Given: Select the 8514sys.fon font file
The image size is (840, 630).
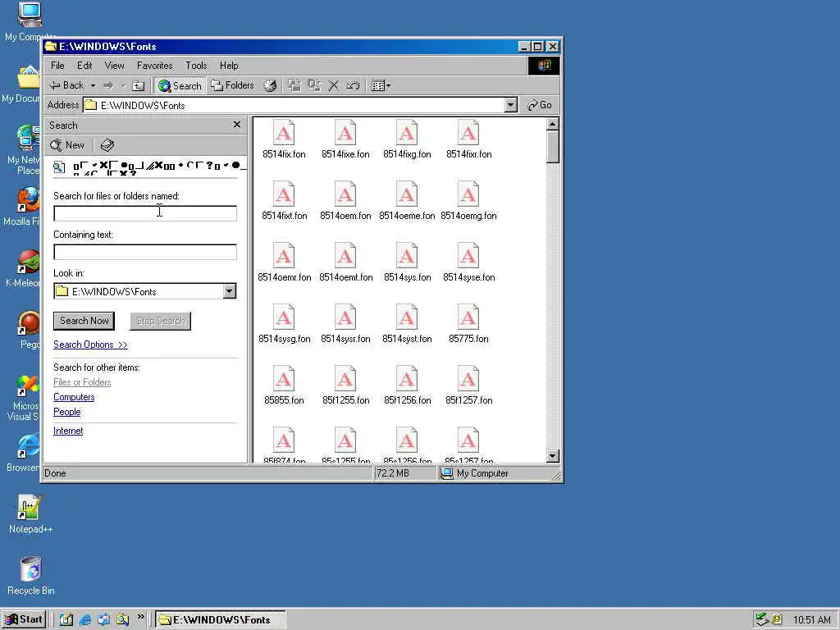Looking at the screenshot, I should point(407,263).
